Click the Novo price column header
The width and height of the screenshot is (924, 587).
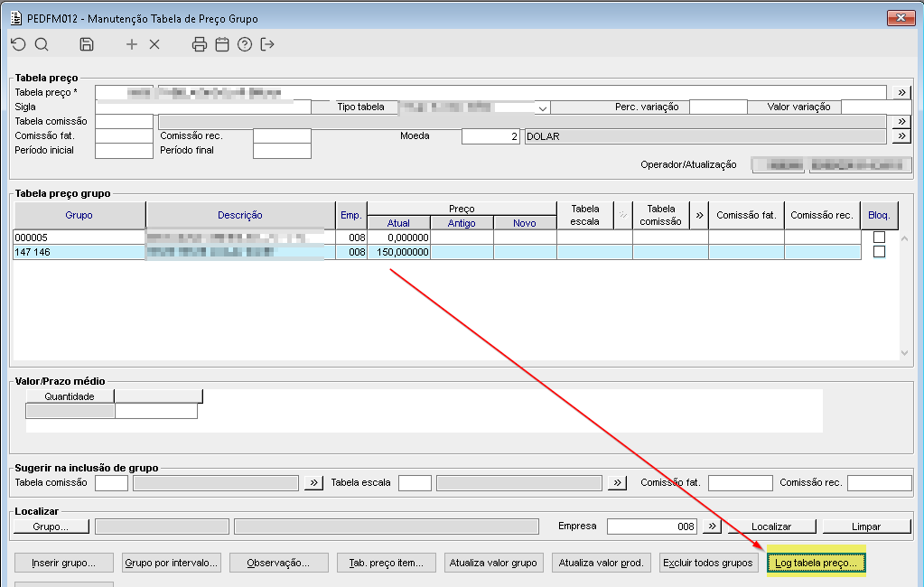click(525, 223)
